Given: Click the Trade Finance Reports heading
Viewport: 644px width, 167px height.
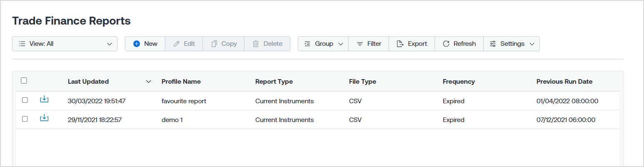Looking at the screenshot, I should point(71,20).
